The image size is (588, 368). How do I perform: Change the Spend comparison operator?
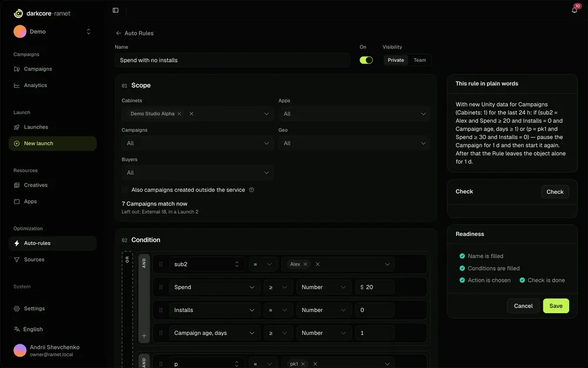click(278, 287)
